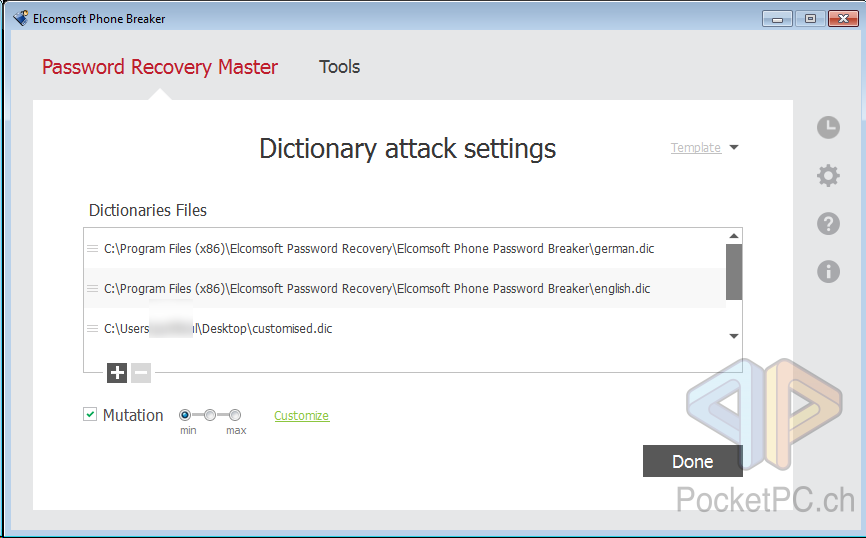This screenshot has height=538, width=866.
Task: Select the min mutation level radio
Action: (185, 415)
